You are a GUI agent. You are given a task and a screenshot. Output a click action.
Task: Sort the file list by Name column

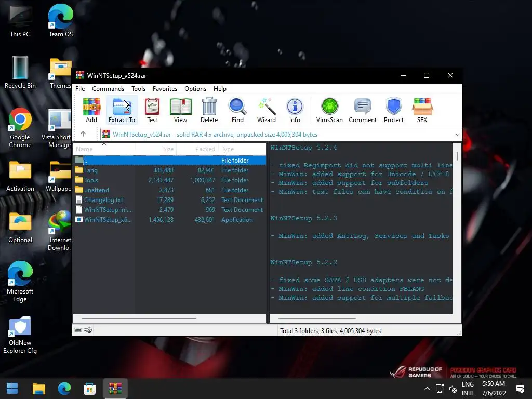pyautogui.click(x=104, y=149)
